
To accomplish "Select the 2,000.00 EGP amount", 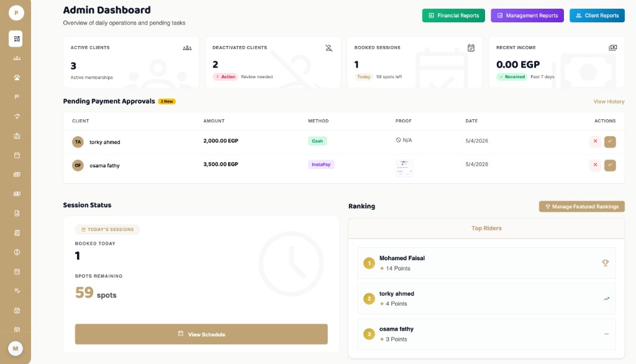I will coord(220,141).
